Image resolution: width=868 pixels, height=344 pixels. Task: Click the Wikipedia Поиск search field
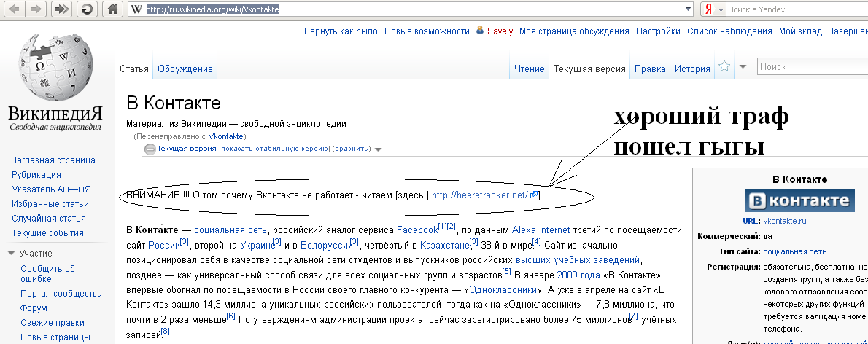tap(812, 66)
